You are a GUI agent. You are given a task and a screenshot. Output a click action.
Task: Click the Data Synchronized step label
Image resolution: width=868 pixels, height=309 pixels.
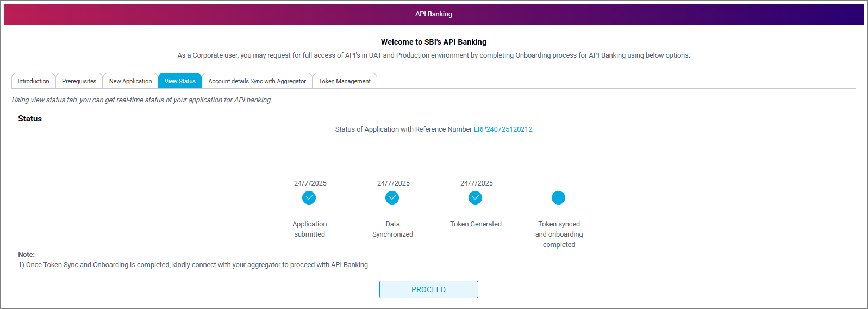tap(392, 229)
